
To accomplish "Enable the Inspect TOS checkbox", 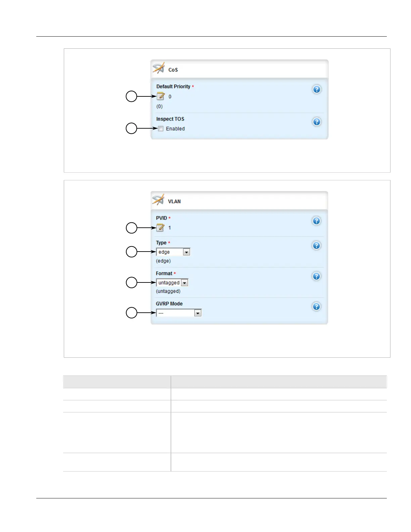I will [x=161, y=129].
